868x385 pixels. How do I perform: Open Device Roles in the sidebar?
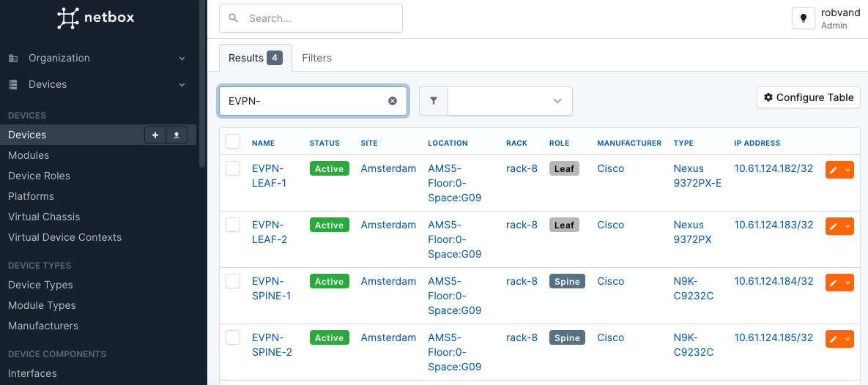(x=40, y=176)
